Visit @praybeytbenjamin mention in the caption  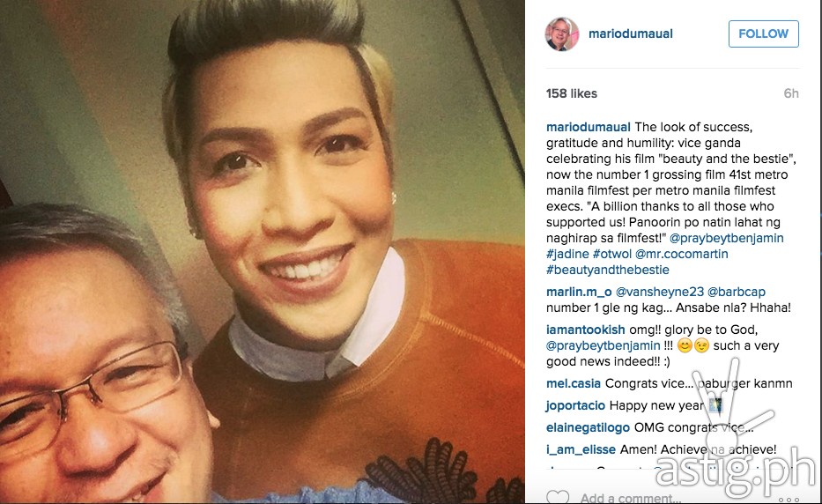pyautogui.click(x=727, y=238)
